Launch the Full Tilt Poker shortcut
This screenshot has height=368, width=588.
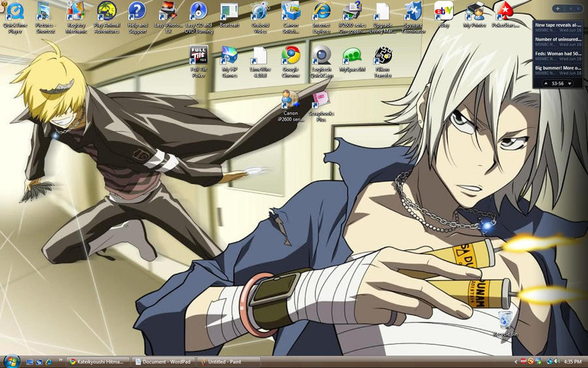coord(199,62)
